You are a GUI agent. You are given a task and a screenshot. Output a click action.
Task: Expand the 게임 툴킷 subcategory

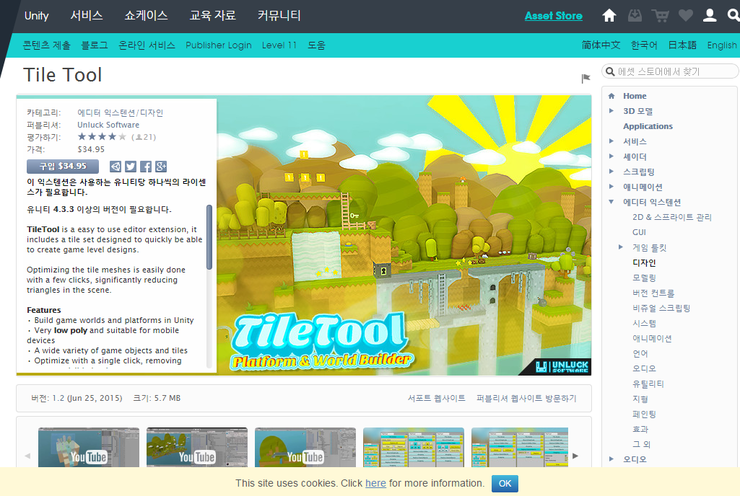(x=621, y=247)
